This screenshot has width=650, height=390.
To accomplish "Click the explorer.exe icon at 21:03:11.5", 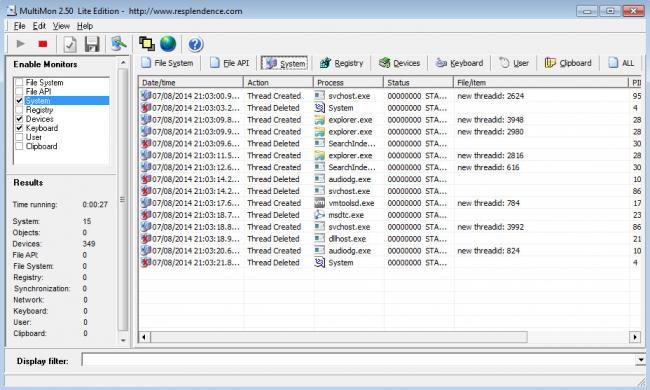I will [320, 155].
